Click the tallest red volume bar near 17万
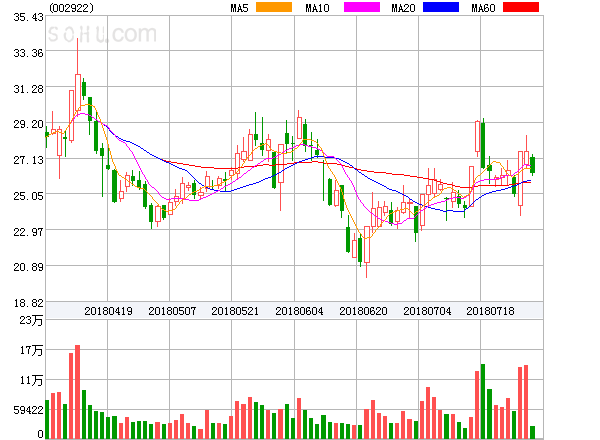Image resolution: width=600 pixels, height=440 pixels. pyautogui.click(x=77, y=392)
